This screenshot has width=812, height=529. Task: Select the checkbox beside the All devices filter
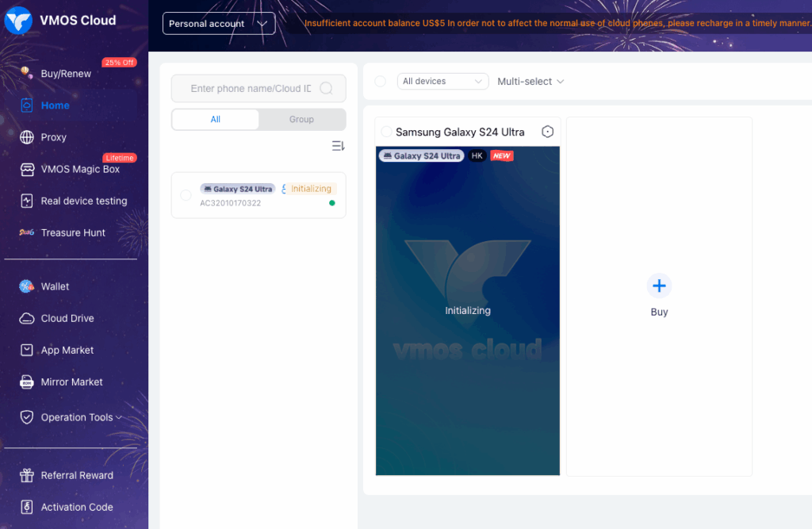(380, 81)
